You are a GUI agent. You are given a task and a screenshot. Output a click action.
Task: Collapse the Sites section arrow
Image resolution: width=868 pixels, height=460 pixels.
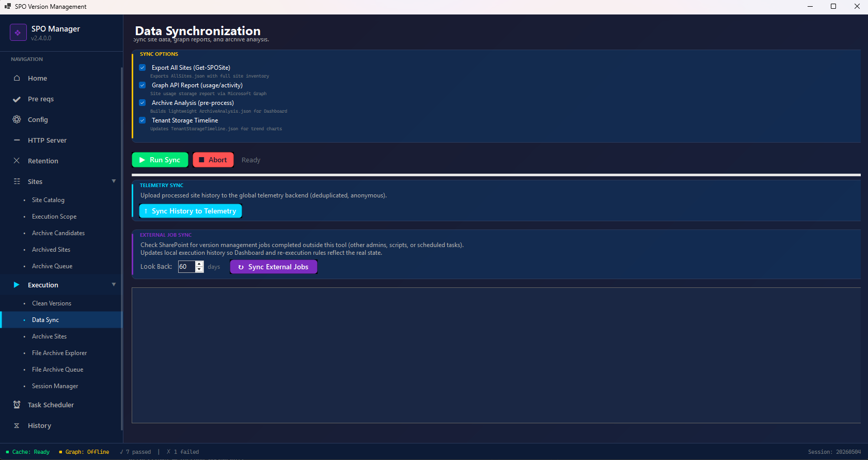click(x=114, y=181)
